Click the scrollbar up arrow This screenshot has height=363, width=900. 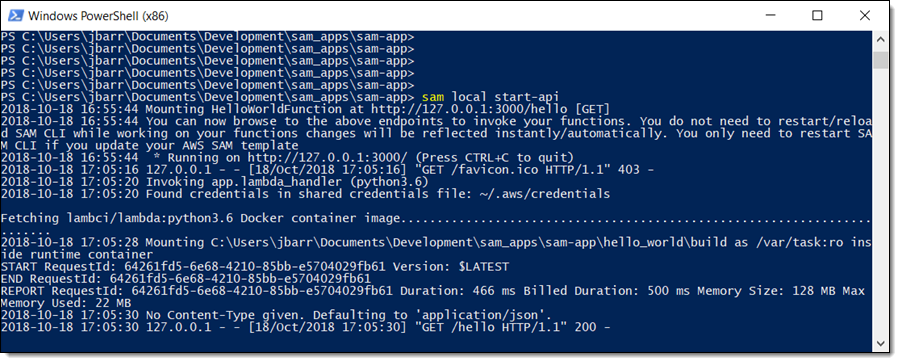click(880, 39)
